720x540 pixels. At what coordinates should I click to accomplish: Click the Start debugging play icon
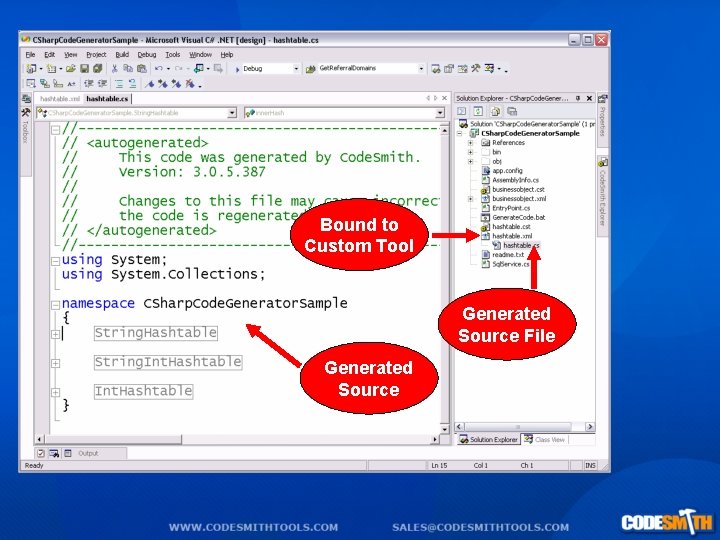click(237, 69)
